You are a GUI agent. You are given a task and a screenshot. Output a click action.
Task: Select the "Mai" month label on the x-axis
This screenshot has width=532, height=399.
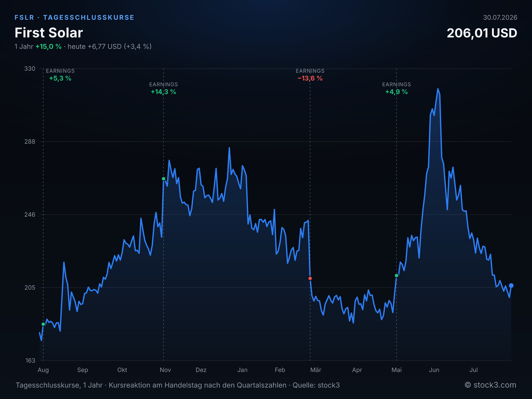coord(396,370)
